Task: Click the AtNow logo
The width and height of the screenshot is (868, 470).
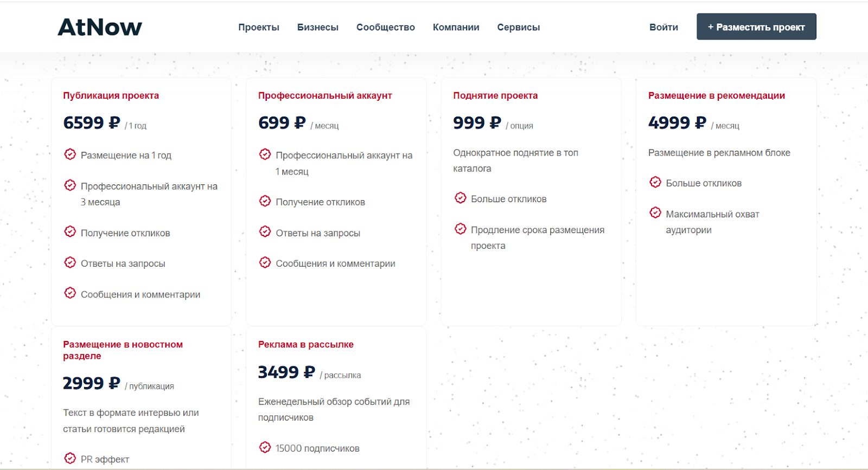Action: [100, 27]
